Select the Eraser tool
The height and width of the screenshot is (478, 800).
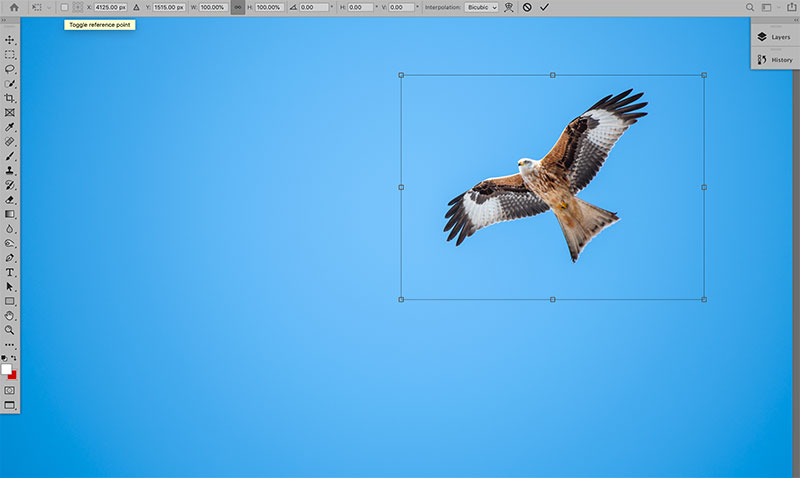(x=10, y=199)
